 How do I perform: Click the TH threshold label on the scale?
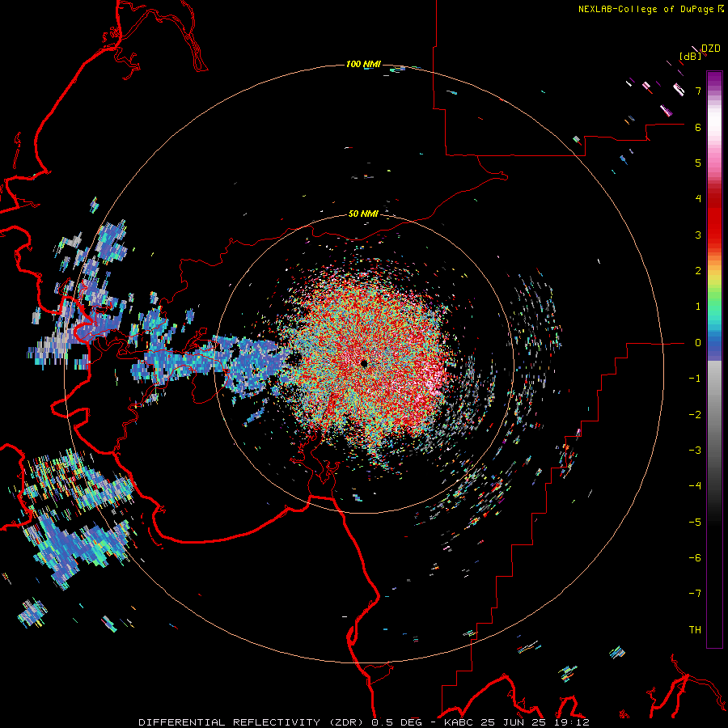point(695,630)
